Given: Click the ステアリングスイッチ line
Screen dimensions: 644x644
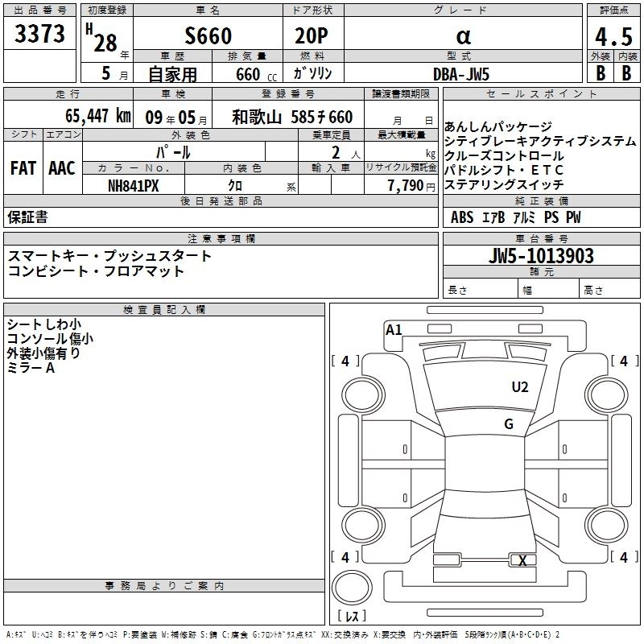Looking at the screenshot, I should 504,184.
